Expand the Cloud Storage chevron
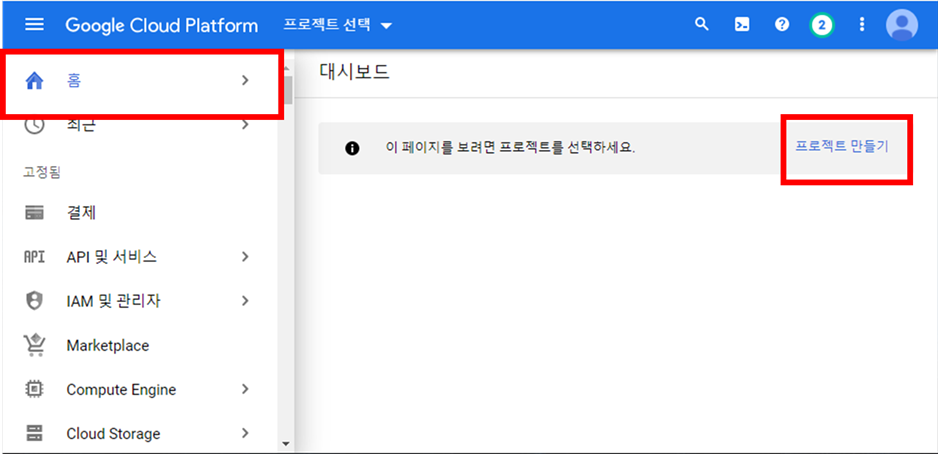This screenshot has height=454, width=938. click(245, 433)
